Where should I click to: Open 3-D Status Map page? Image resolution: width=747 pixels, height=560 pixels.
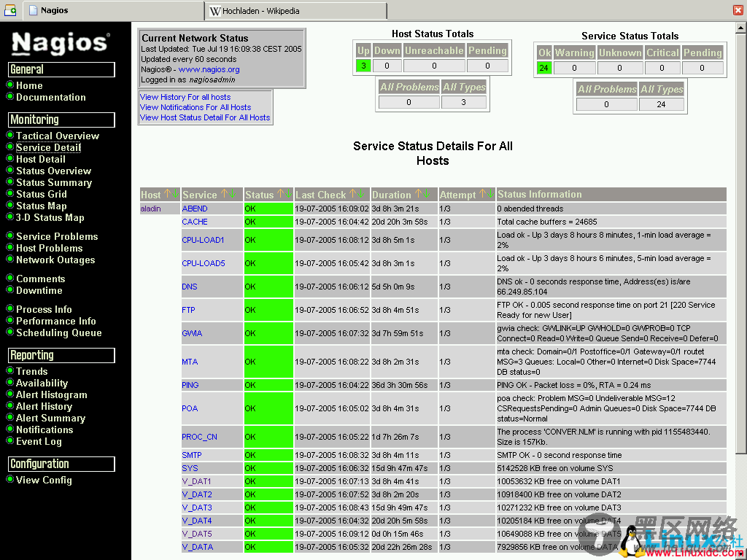[50, 217]
